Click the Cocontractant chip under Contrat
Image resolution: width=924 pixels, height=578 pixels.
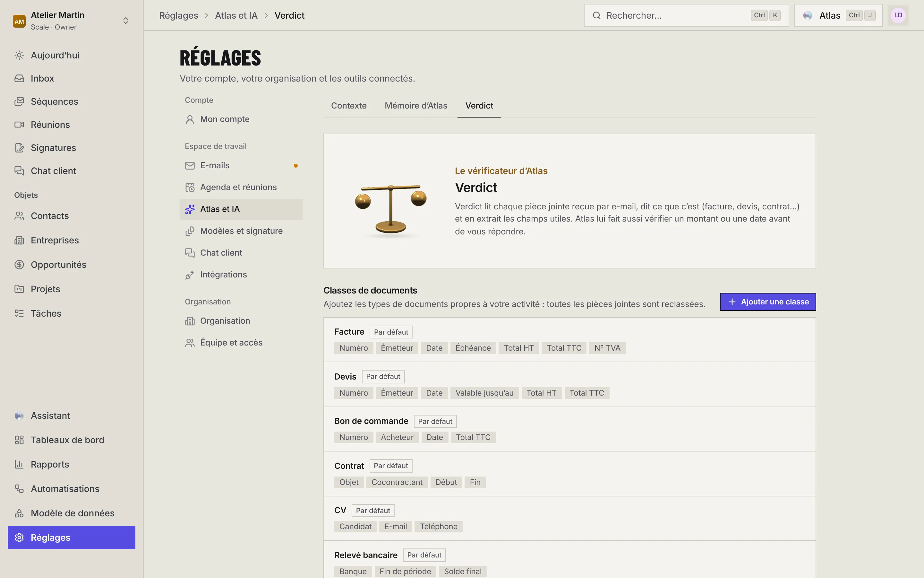(x=397, y=482)
